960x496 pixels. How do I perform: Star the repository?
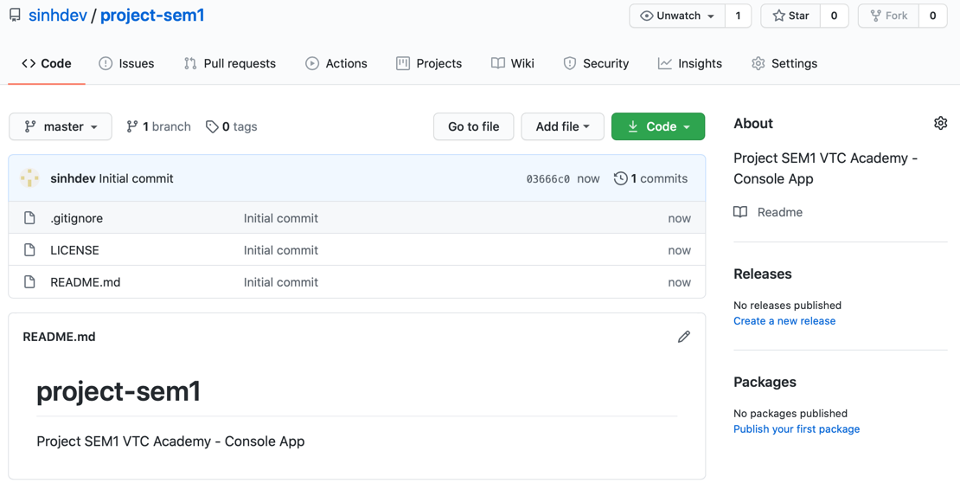click(790, 16)
